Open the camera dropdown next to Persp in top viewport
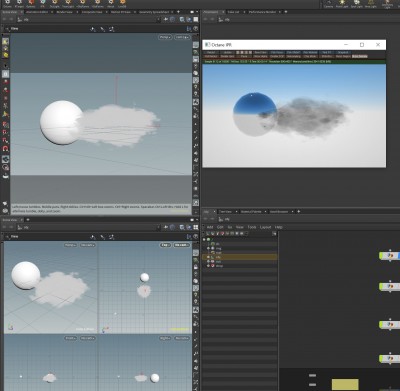The image size is (400, 391). point(182,37)
